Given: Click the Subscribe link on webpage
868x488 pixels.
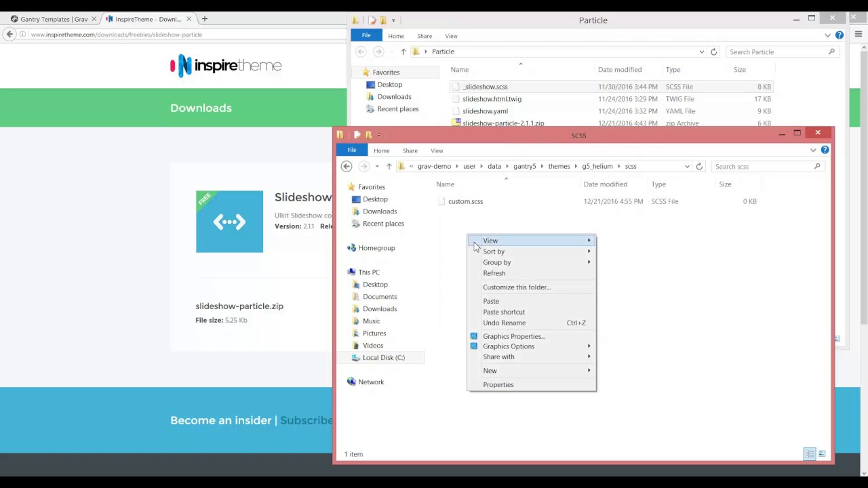Looking at the screenshot, I should (x=307, y=420).
